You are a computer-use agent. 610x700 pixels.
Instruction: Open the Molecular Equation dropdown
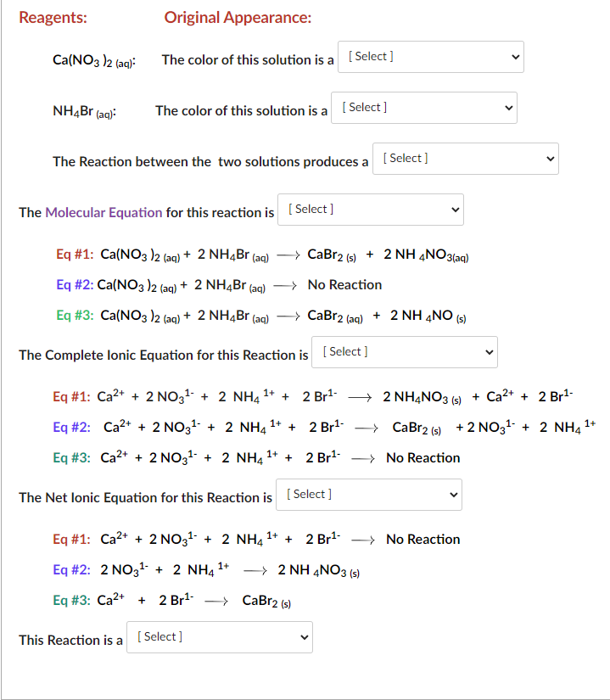[x=370, y=209]
